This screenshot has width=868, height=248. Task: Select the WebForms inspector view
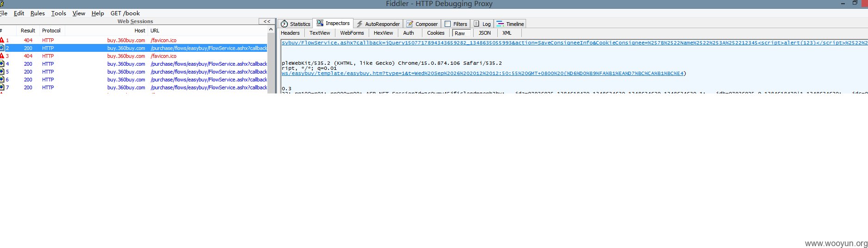(352, 33)
